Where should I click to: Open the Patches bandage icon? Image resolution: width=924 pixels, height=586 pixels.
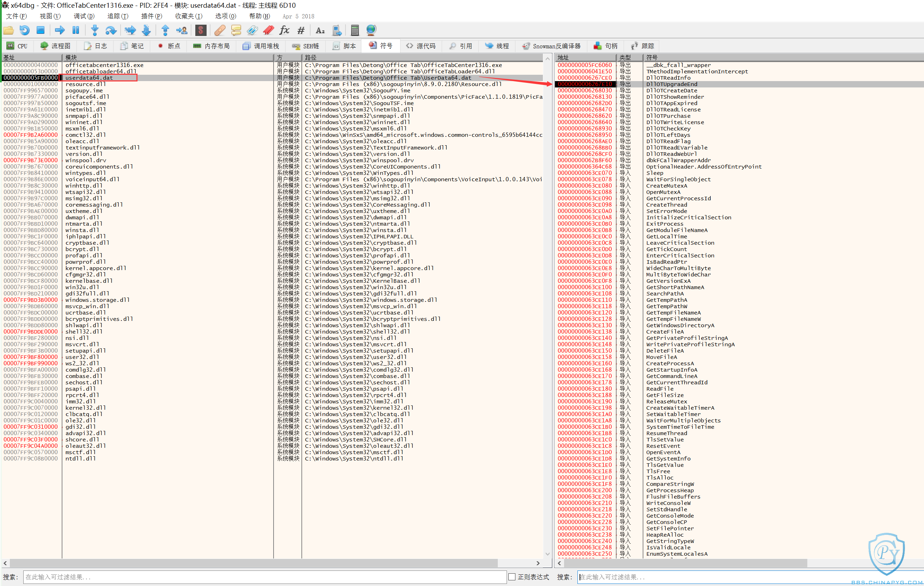220,30
